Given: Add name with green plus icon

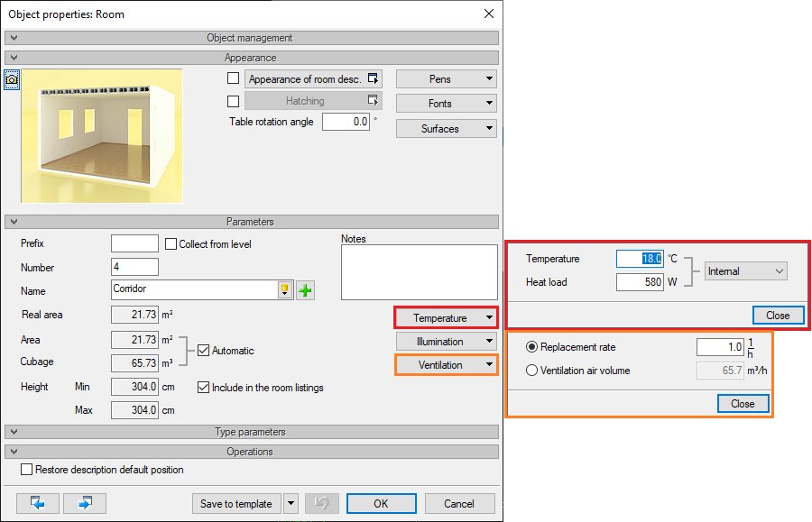Looking at the screenshot, I should point(306,290).
